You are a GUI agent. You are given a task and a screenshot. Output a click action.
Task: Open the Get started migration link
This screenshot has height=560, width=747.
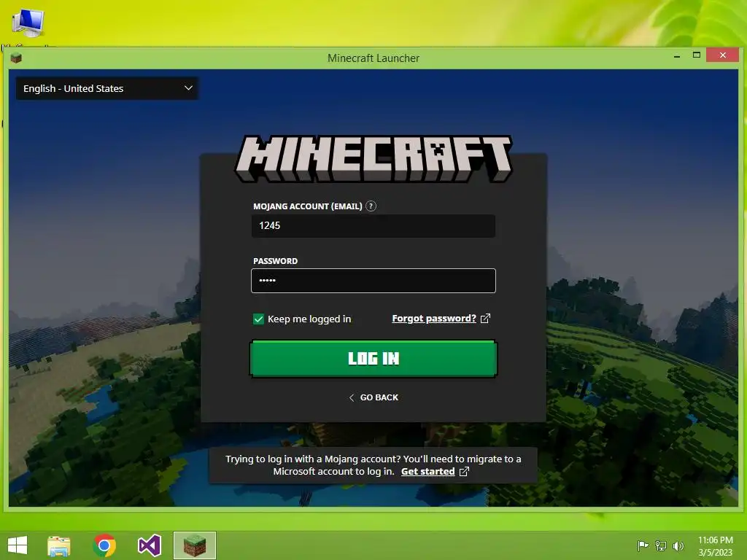coord(427,472)
